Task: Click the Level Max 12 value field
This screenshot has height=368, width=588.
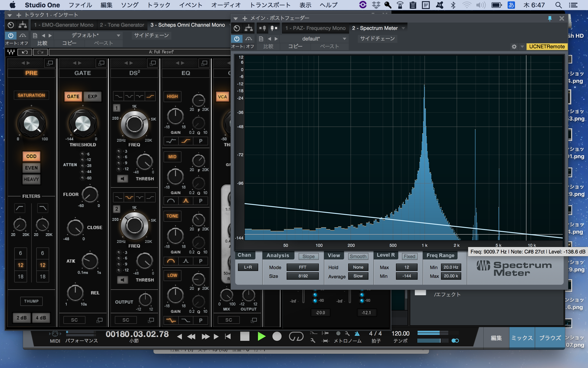Action: 407,267
